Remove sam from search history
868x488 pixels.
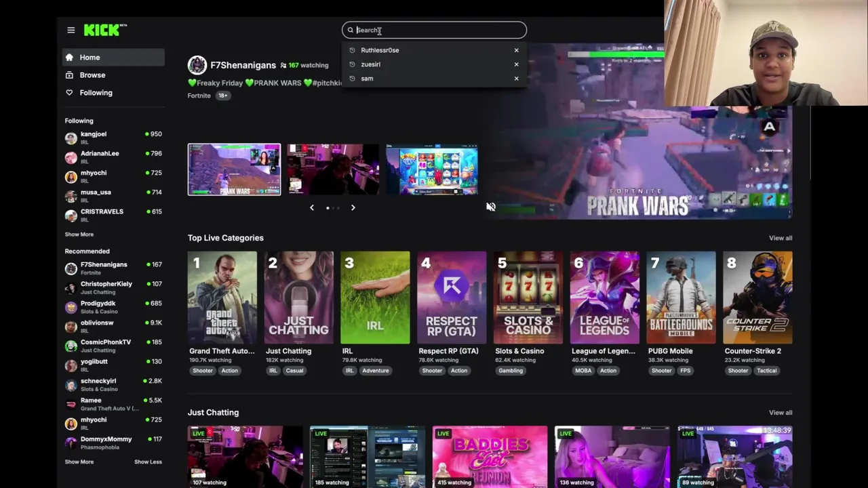(516, 79)
